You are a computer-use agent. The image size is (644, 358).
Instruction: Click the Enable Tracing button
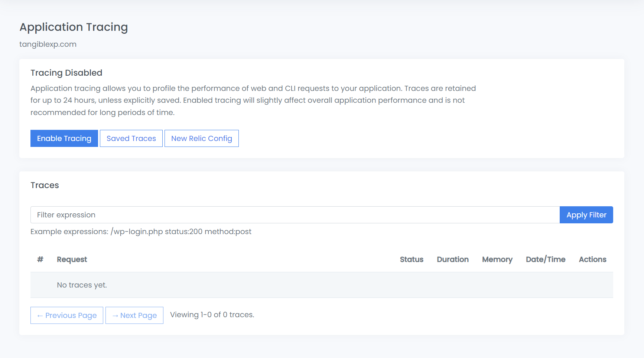[64, 138]
